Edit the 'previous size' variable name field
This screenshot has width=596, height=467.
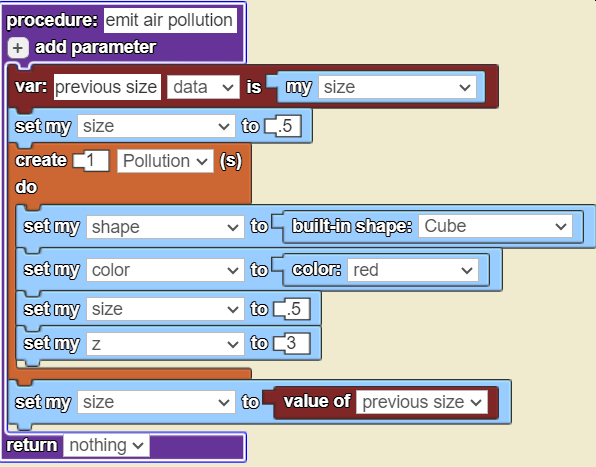(107, 87)
